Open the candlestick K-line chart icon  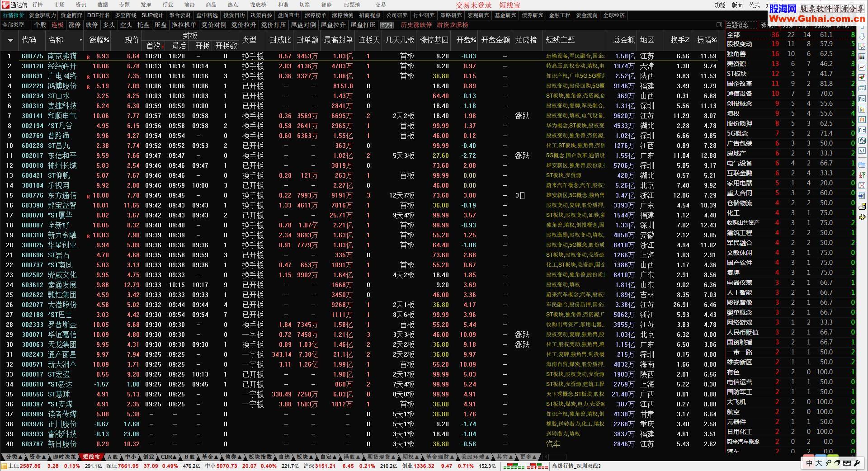862,78
